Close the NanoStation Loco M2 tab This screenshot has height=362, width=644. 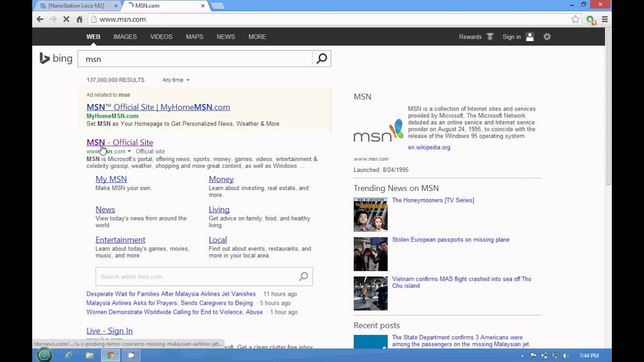point(116,6)
